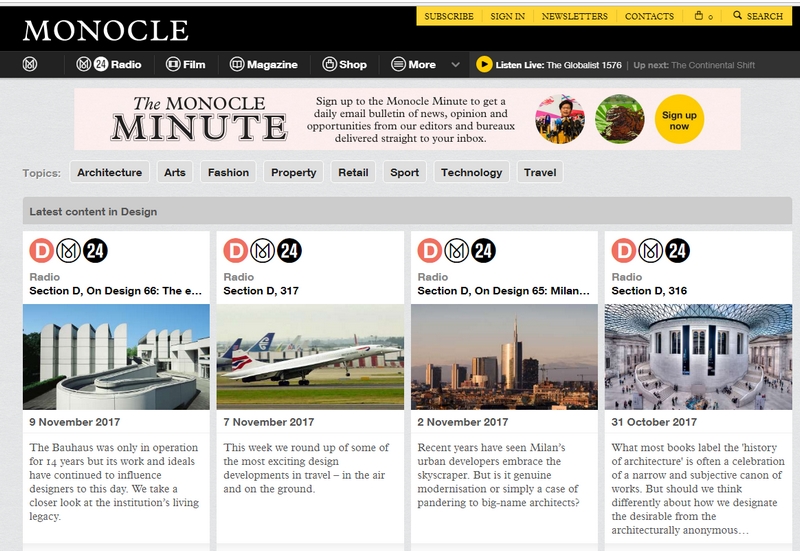This screenshot has height=551, width=800.
Task: Click the yellow Sign up now button
Action: (x=679, y=119)
